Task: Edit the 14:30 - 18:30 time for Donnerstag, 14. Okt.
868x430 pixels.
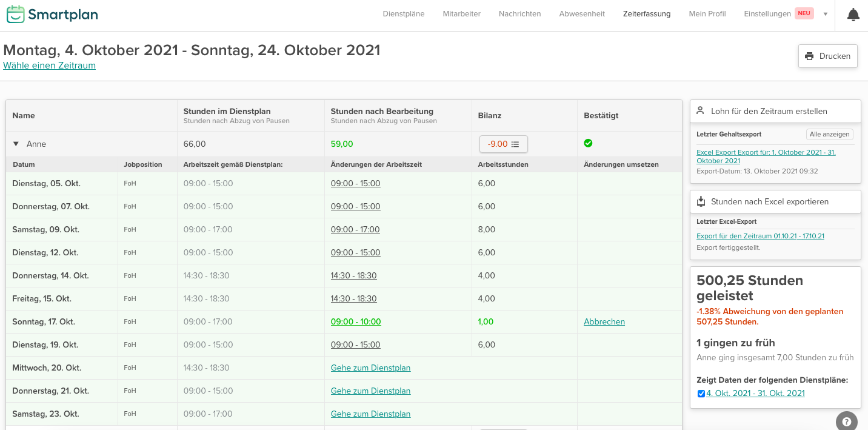Action: (354, 275)
